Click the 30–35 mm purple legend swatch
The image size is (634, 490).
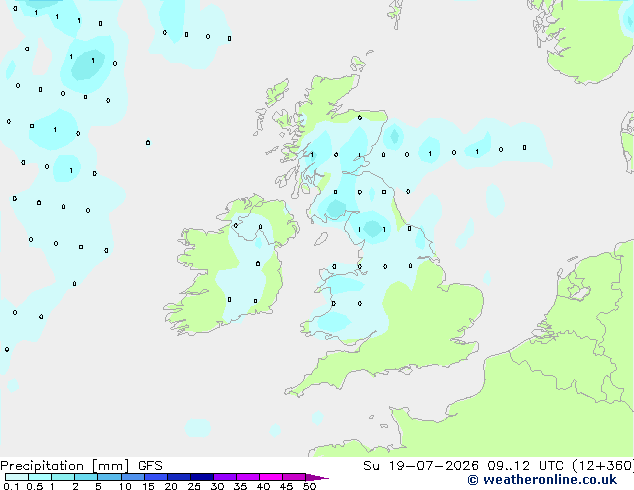coord(225,477)
